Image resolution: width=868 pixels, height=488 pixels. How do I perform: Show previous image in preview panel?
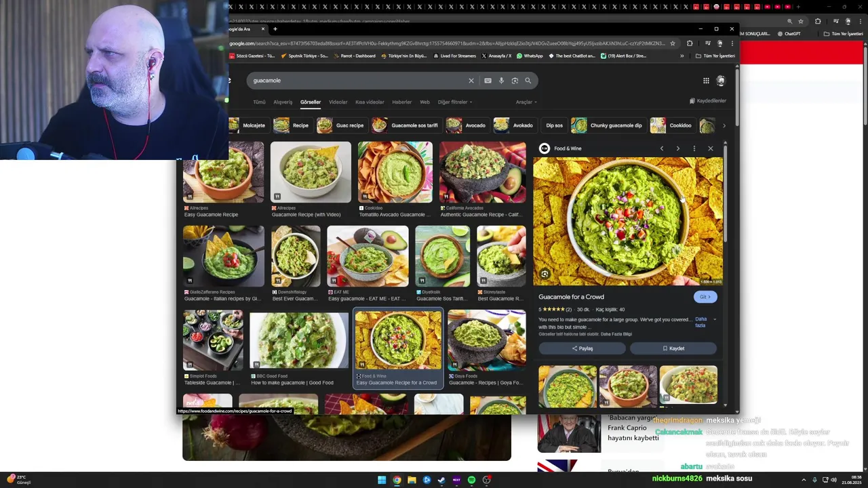[662, 148]
